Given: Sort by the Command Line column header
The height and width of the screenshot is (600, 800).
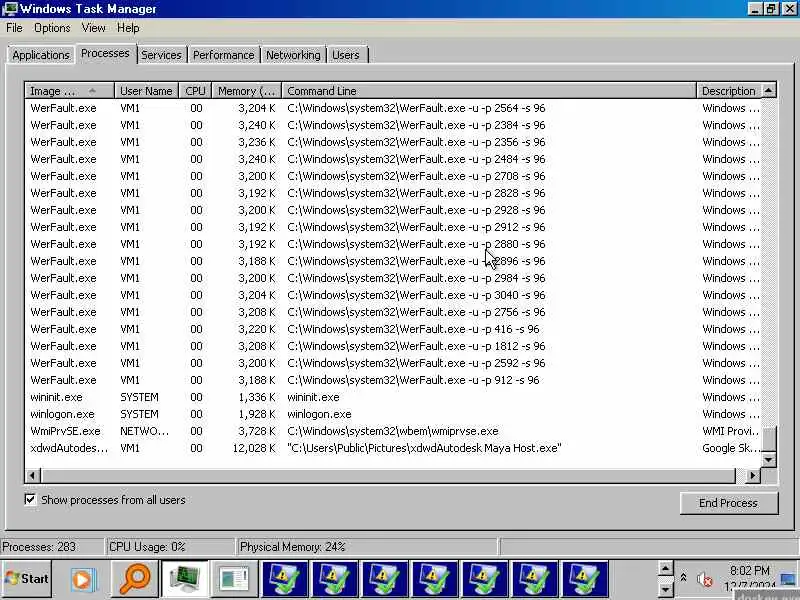Looking at the screenshot, I should 489,91.
